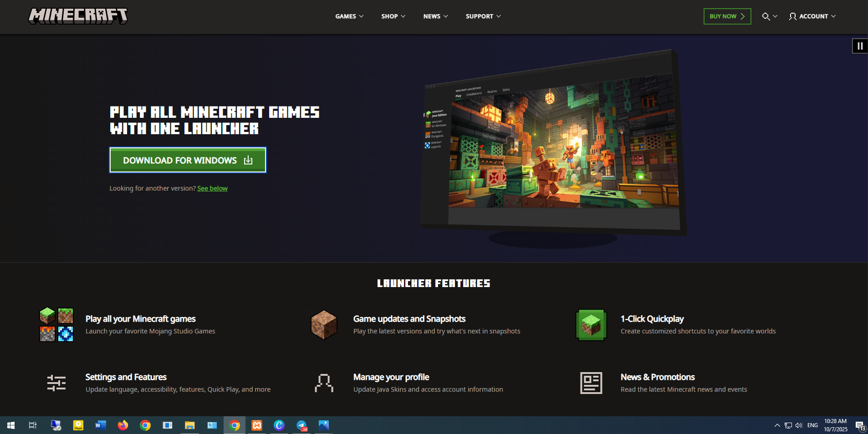Viewport: 868px width, 434px height.
Task: Open the search magnifier icon
Action: click(766, 16)
